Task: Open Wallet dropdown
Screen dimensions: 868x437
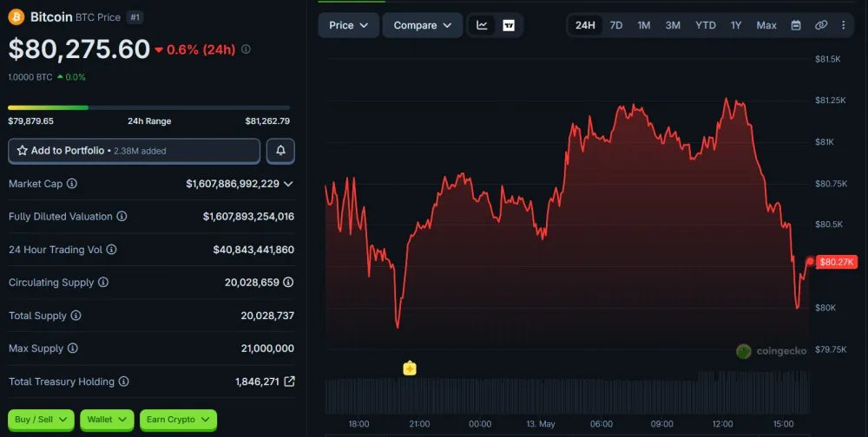Action: tap(107, 420)
